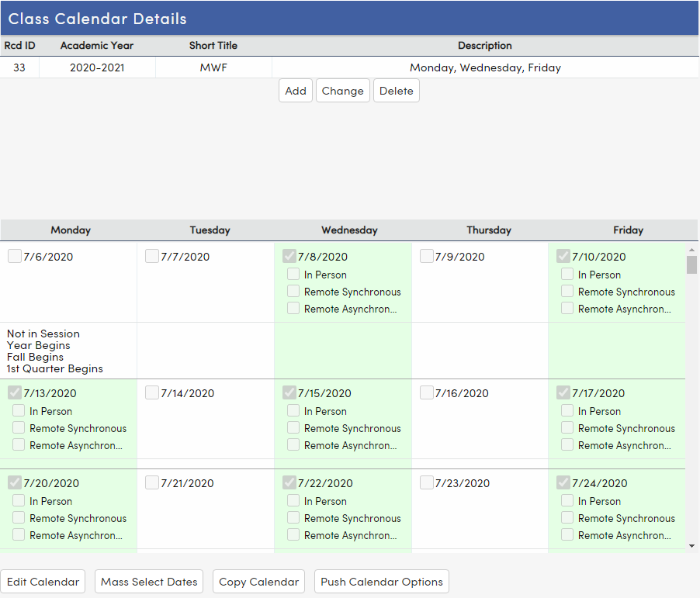Select the MWF short title cell

213,67
